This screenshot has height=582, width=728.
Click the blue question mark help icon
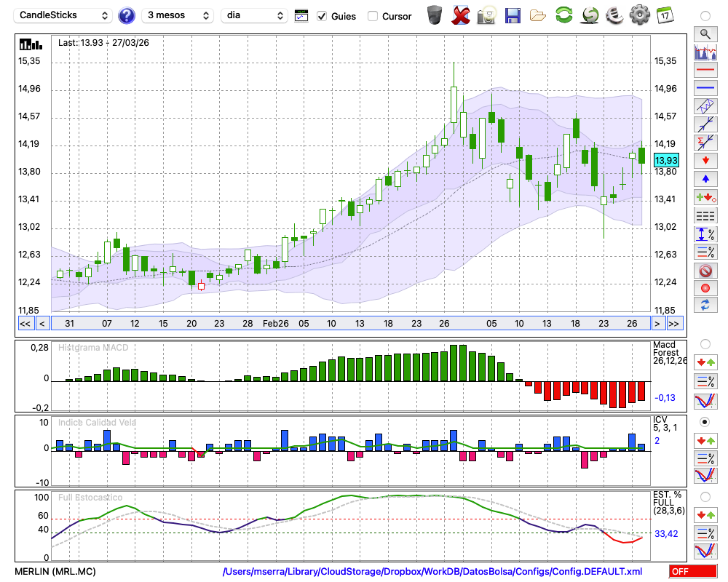127,15
